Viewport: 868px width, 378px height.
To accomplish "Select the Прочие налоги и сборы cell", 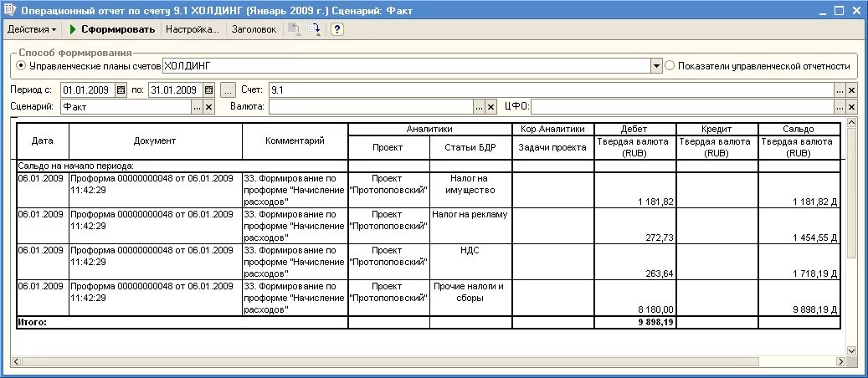I will point(470,298).
